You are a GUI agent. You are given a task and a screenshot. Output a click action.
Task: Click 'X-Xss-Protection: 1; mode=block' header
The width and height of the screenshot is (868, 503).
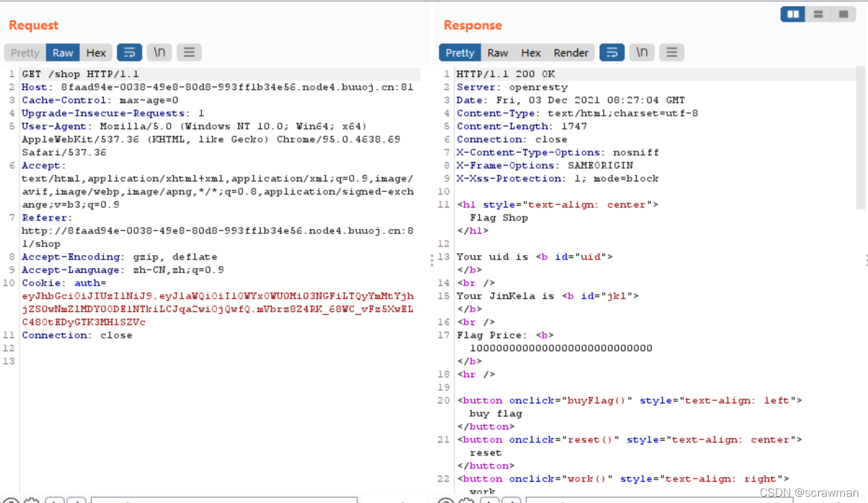[558, 178]
